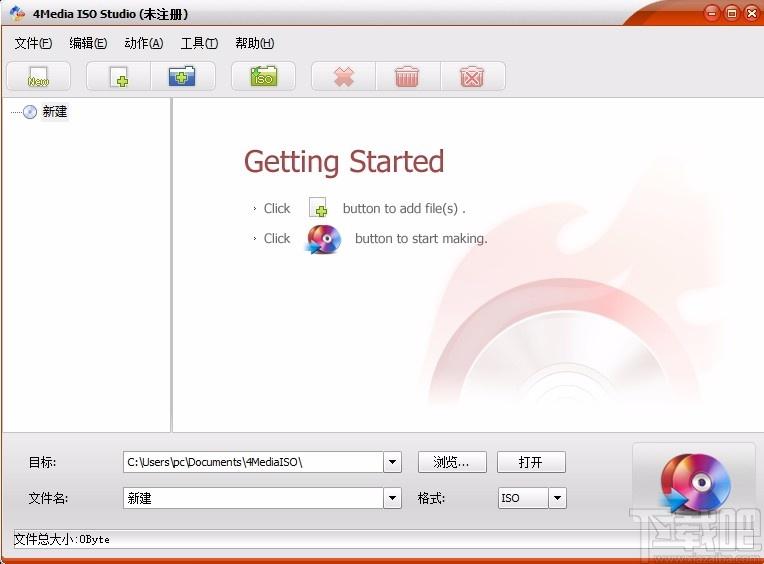764x564 pixels.
Task: Click the red trash bin toolbar icon
Action: coord(407,76)
